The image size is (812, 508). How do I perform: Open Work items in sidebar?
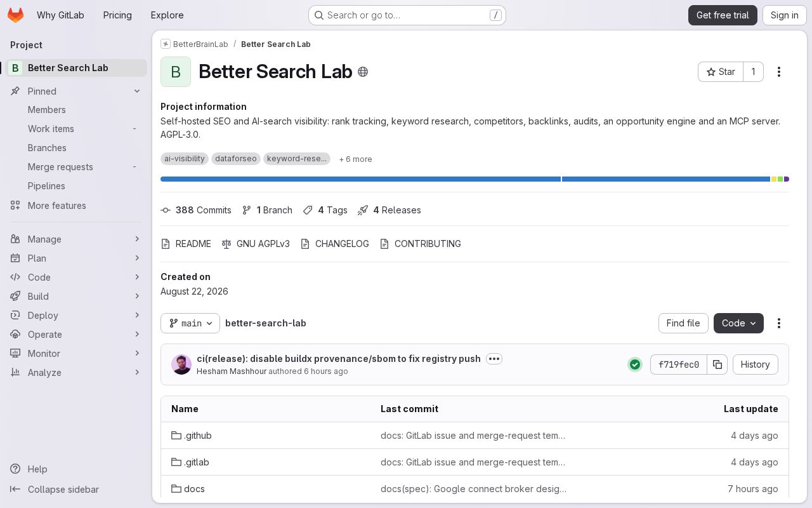click(x=76, y=129)
